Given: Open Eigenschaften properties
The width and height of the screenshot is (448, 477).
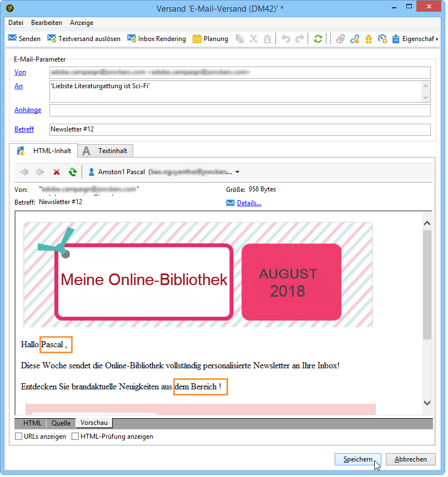Looking at the screenshot, I should click(x=413, y=39).
